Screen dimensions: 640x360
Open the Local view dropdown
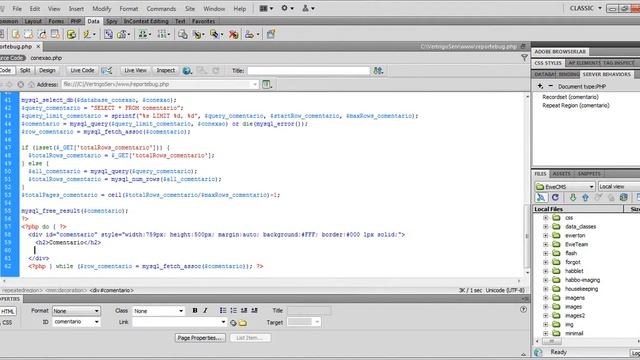(x=619, y=187)
